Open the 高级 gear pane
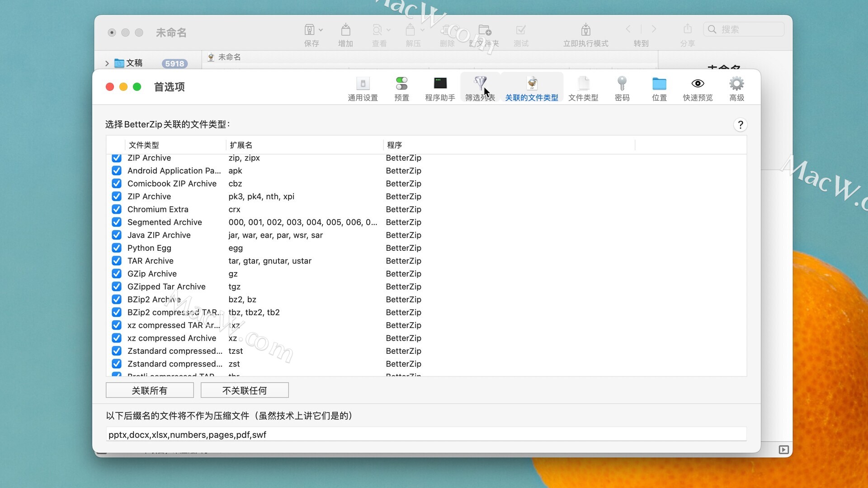Viewport: 868px width, 488px height. [736, 88]
